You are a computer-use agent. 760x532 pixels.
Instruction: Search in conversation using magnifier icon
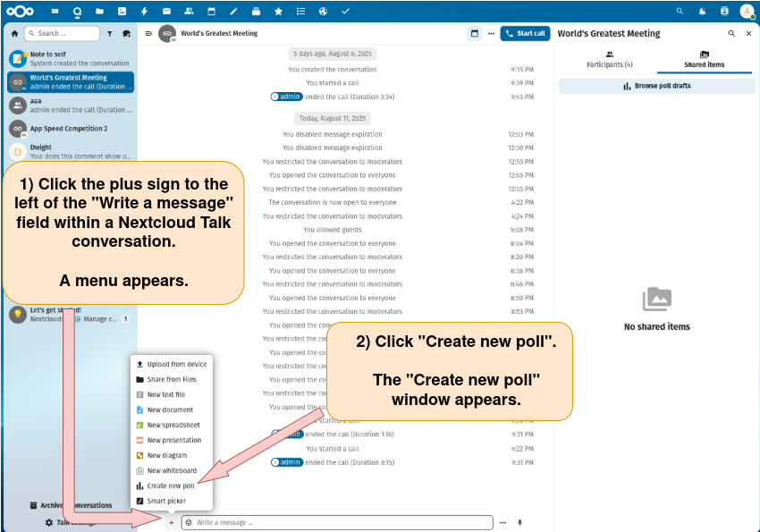(731, 33)
